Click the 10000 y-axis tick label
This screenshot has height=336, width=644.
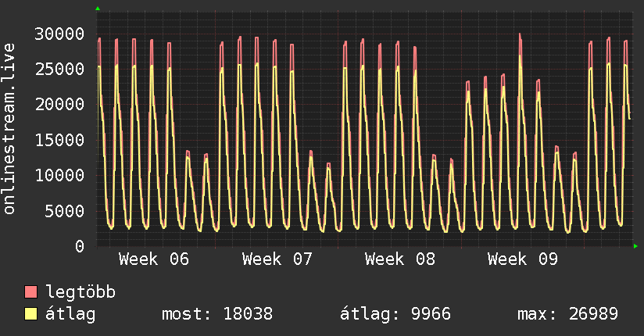click(59, 175)
